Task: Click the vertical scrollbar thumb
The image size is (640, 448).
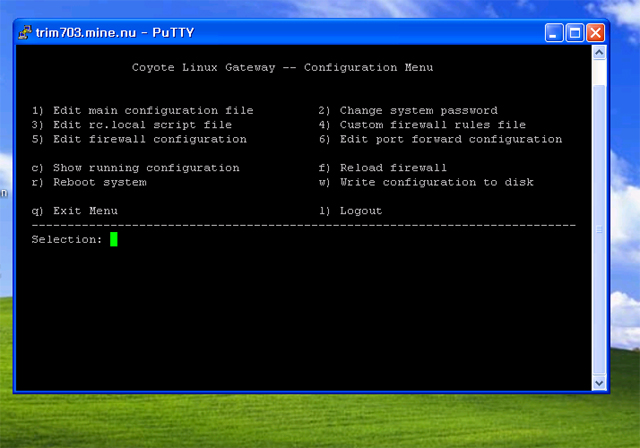Action: (x=599, y=229)
